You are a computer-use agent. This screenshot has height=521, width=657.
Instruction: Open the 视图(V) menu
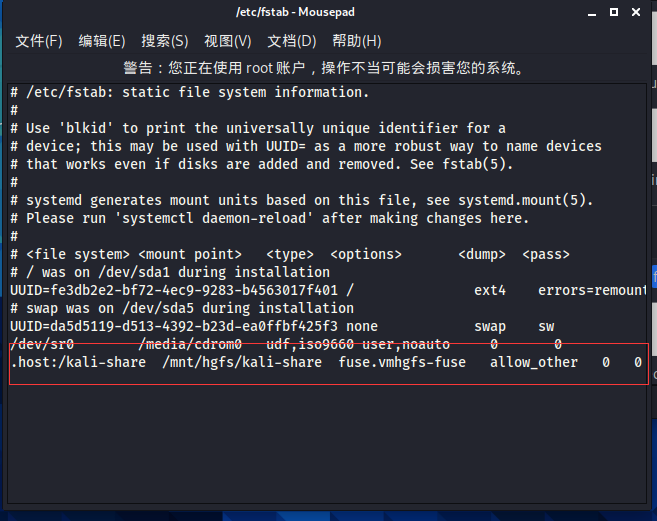click(228, 41)
